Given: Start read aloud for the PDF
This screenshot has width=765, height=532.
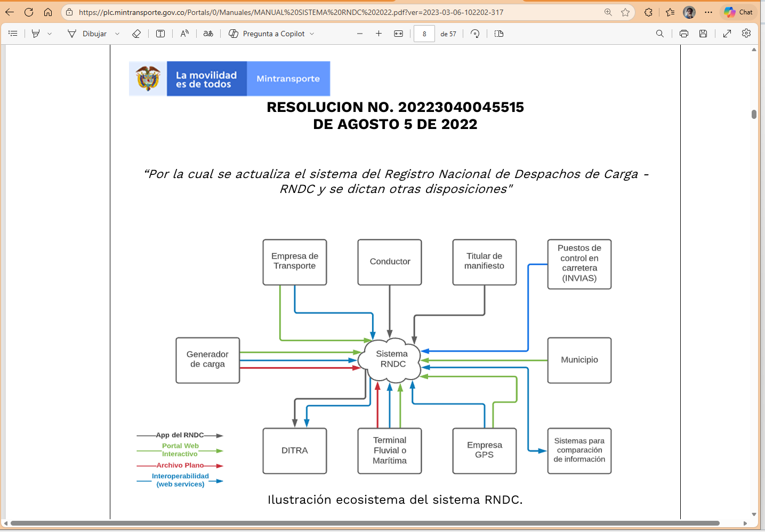Looking at the screenshot, I should (x=184, y=34).
